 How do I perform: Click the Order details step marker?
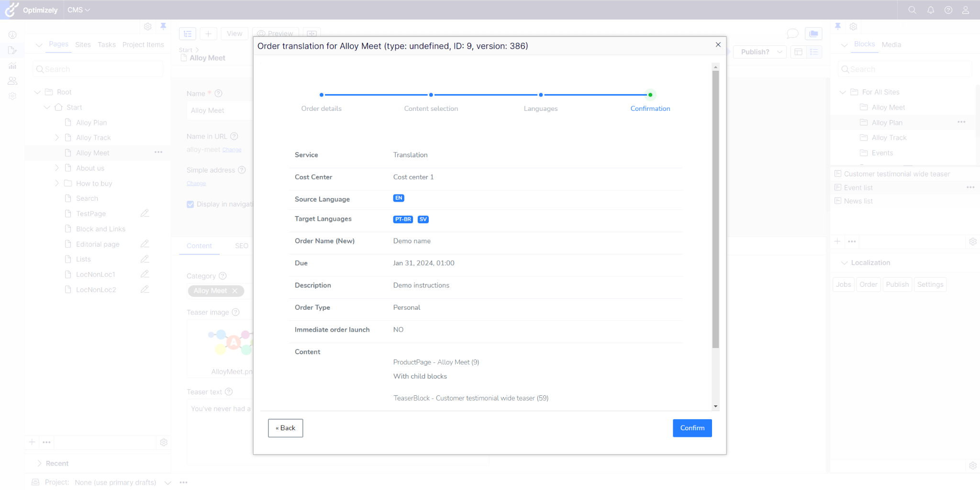click(x=322, y=95)
